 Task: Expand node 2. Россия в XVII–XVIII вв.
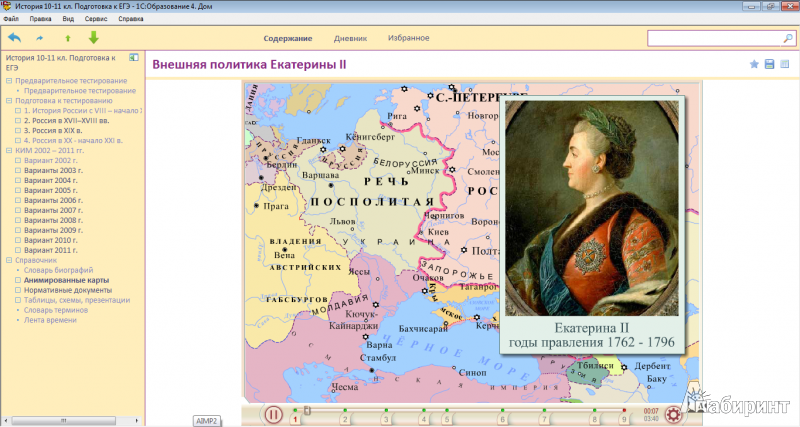[18, 121]
